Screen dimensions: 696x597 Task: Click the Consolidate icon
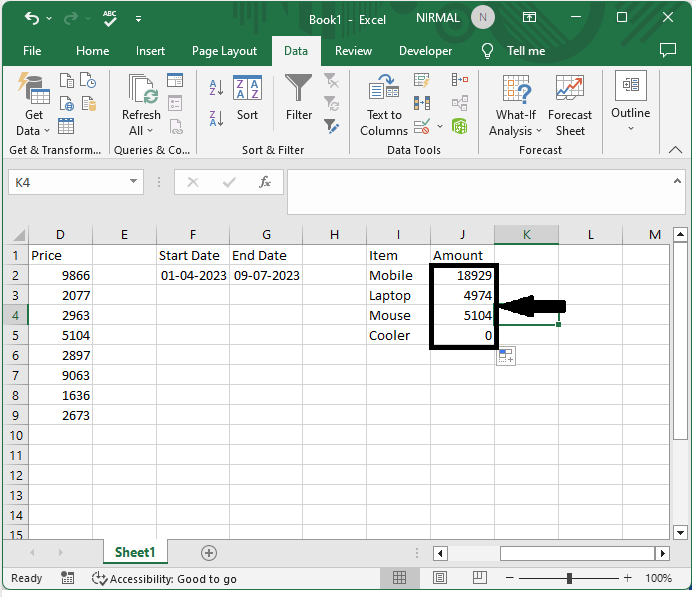tap(460, 79)
